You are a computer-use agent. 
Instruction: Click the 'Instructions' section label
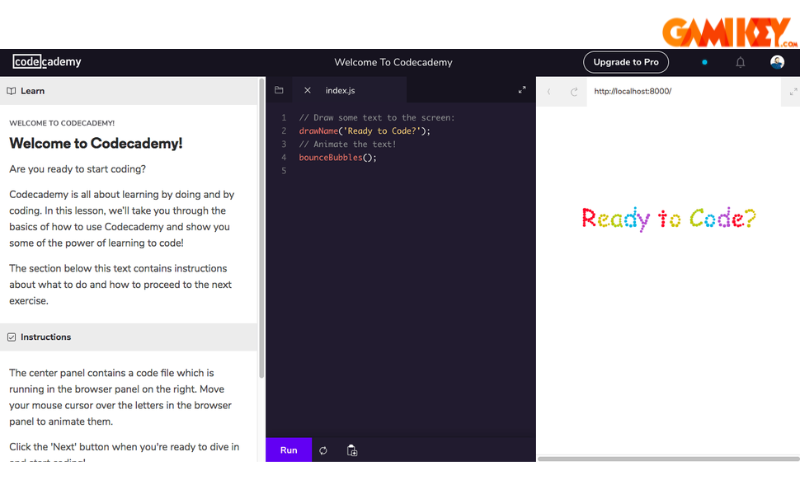(x=46, y=337)
